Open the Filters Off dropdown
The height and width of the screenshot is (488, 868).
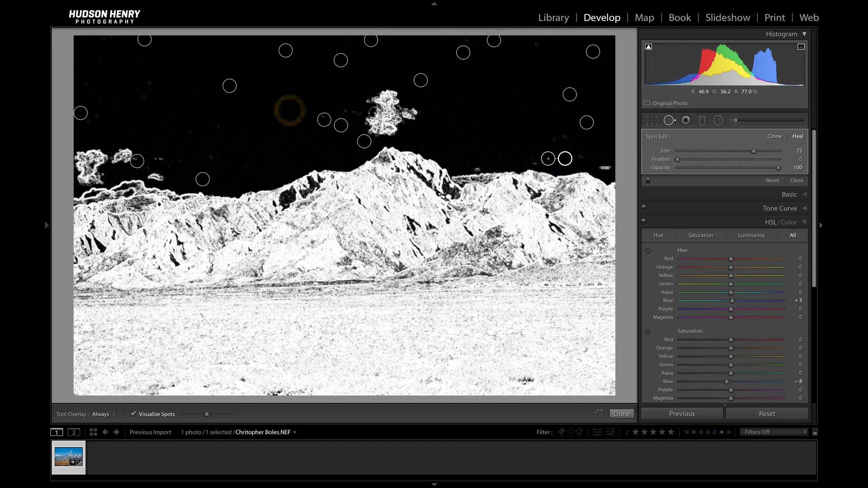[x=774, y=432]
